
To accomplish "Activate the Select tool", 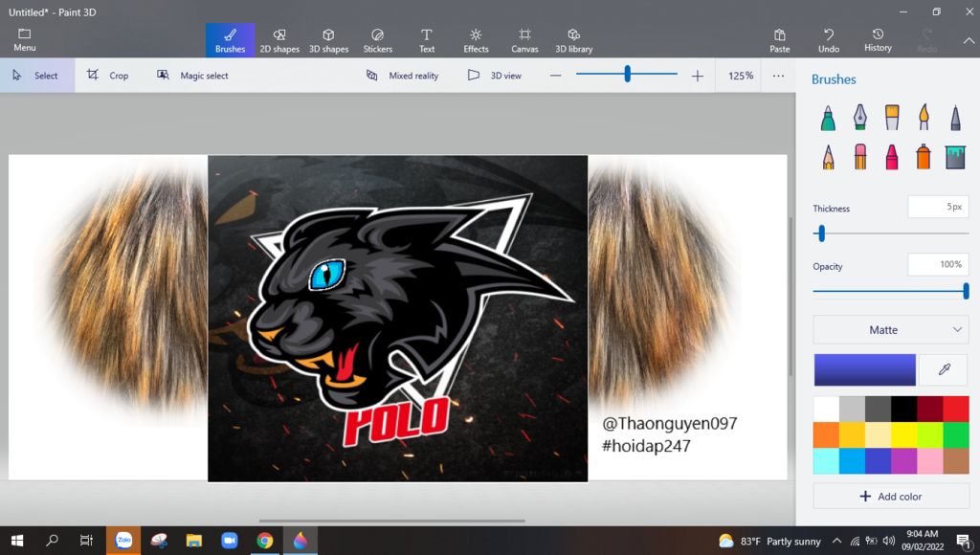I will [37, 76].
